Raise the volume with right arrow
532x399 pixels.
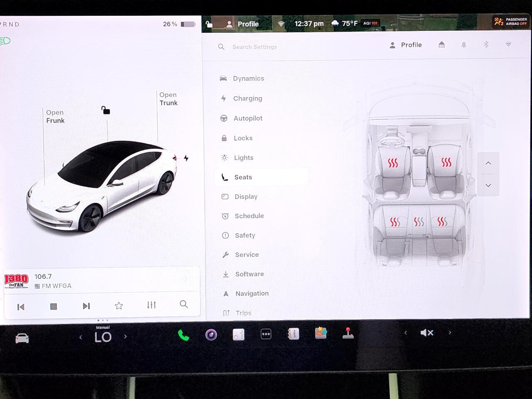click(x=450, y=332)
